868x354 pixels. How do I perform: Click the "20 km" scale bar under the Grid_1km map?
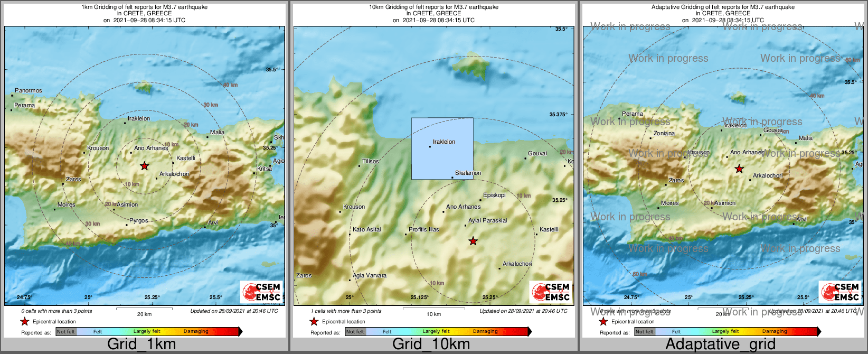[144, 311]
